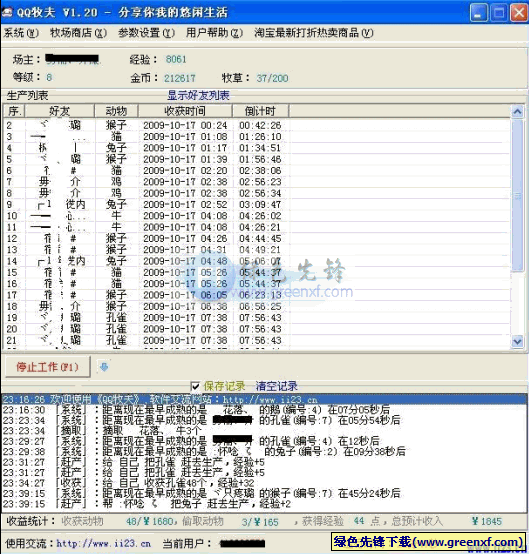The height and width of the screenshot is (554, 529).
Task: Click 牧草 value 37/200
Action: tap(272, 78)
